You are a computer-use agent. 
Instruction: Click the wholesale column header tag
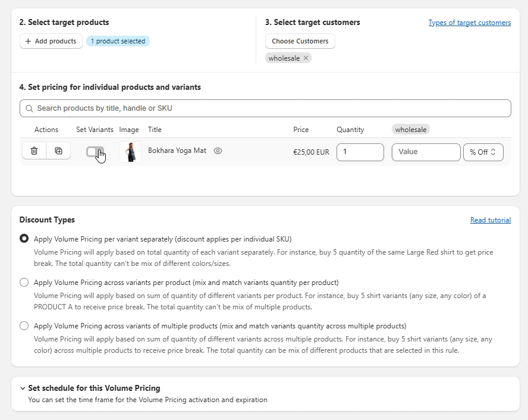tap(410, 130)
